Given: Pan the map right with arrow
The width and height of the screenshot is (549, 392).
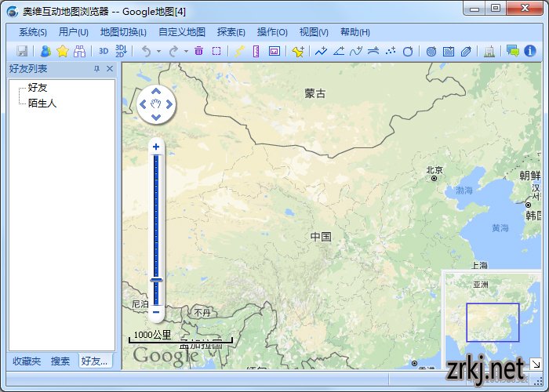Looking at the screenshot, I should tap(169, 104).
